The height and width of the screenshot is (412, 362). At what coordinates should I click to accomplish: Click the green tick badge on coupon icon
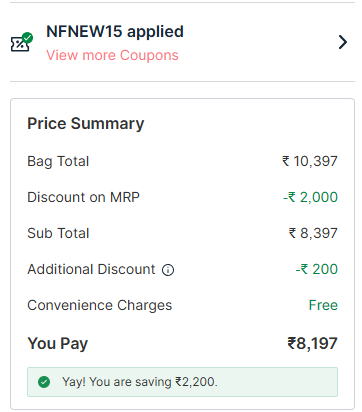(x=28, y=38)
